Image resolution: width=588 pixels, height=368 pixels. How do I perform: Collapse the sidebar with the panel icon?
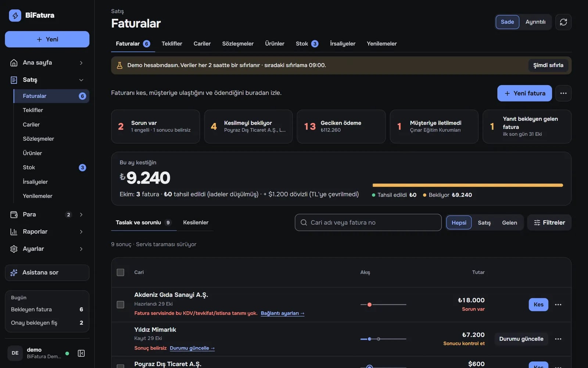pos(81,353)
